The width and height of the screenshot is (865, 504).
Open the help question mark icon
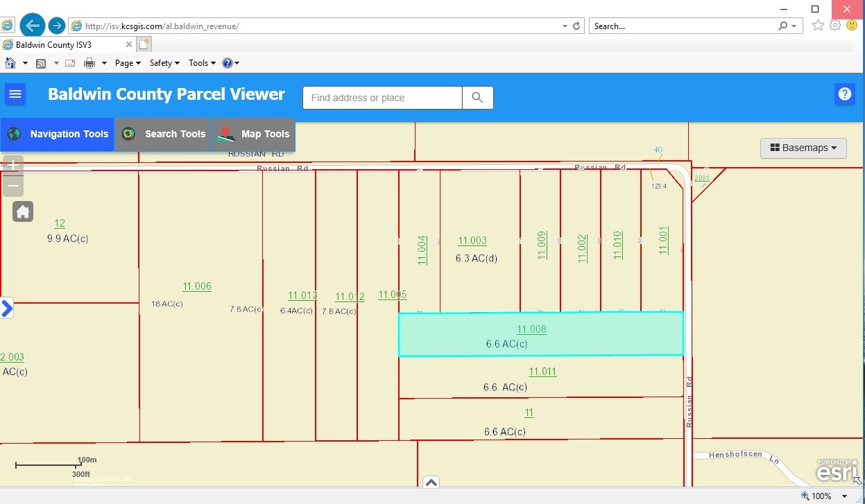pyautogui.click(x=844, y=94)
